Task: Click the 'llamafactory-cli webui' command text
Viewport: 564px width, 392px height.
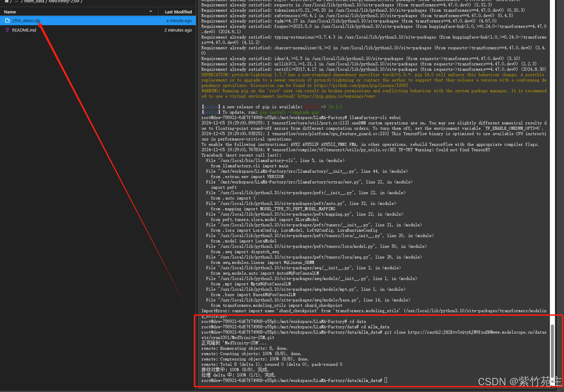Action: click(375, 118)
